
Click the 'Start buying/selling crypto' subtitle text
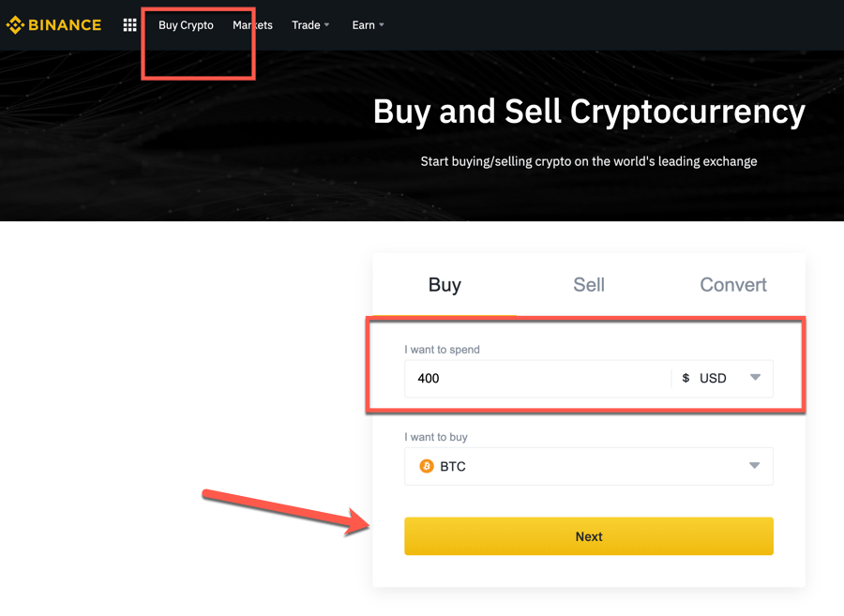point(589,161)
